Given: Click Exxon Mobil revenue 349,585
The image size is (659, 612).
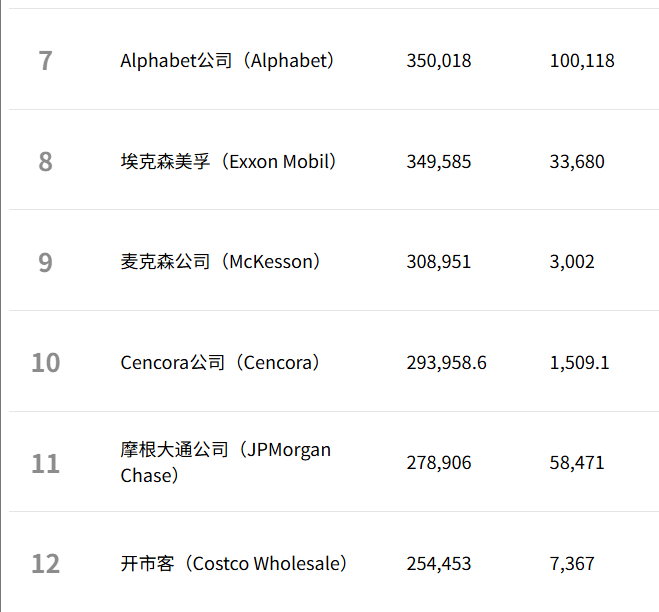Looking at the screenshot, I should (x=439, y=162).
